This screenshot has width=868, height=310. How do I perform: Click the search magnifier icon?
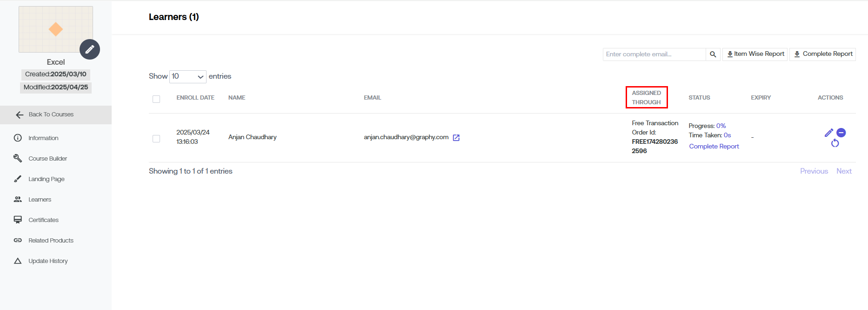pyautogui.click(x=713, y=54)
